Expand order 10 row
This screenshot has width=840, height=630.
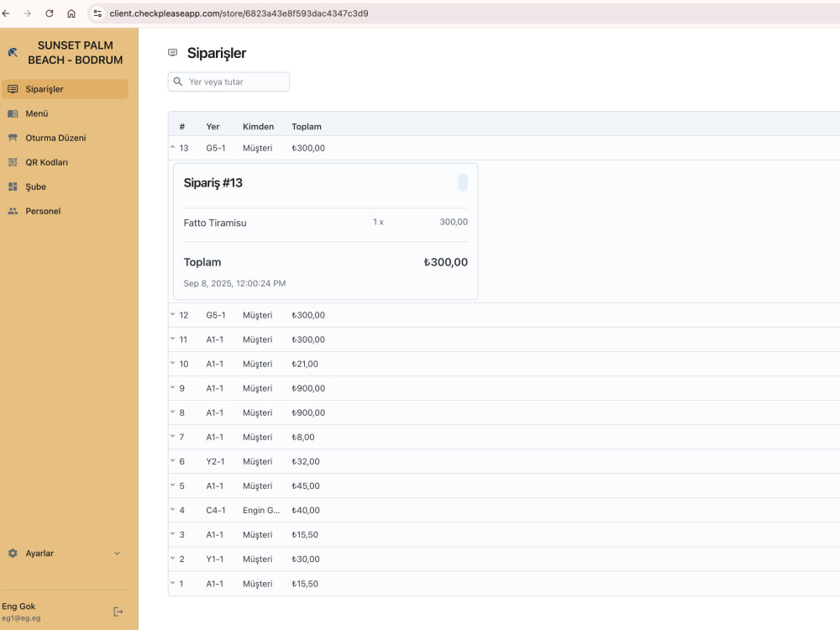point(172,363)
